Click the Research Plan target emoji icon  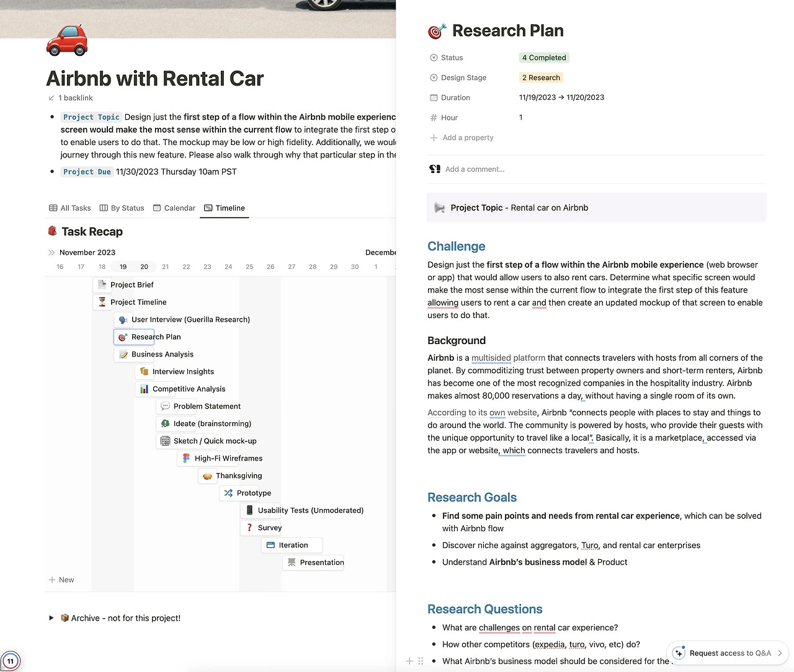pos(437,31)
